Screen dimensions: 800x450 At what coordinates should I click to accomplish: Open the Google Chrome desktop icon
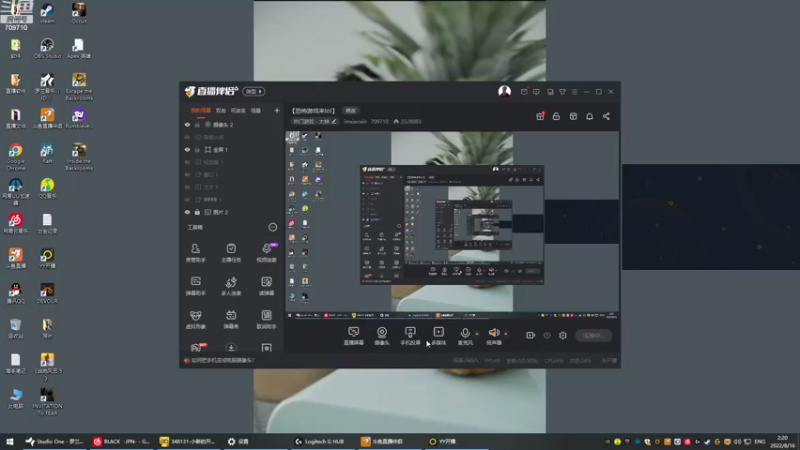(15, 157)
